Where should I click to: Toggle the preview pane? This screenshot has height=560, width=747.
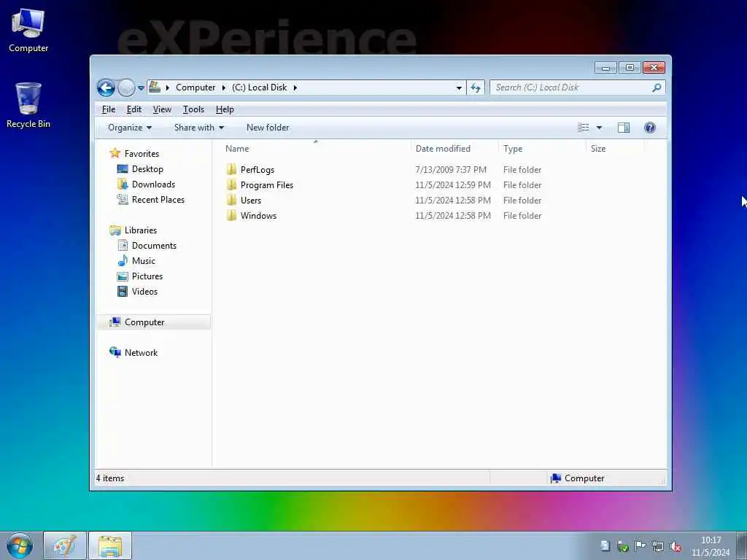(x=624, y=128)
